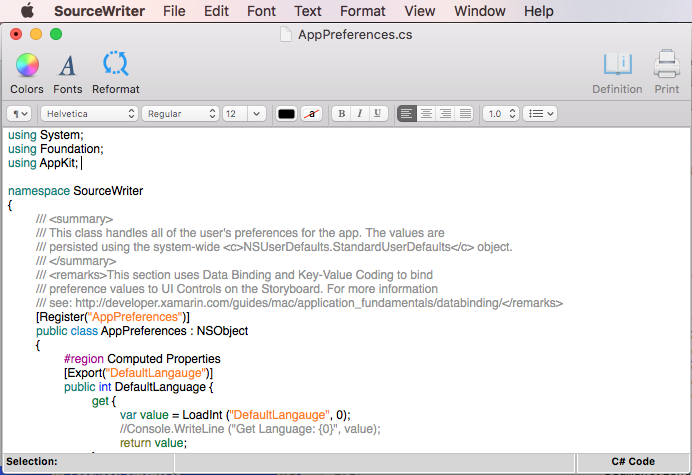
Task: Open the Regular typeface dropdown
Action: (x=181, y=114)
